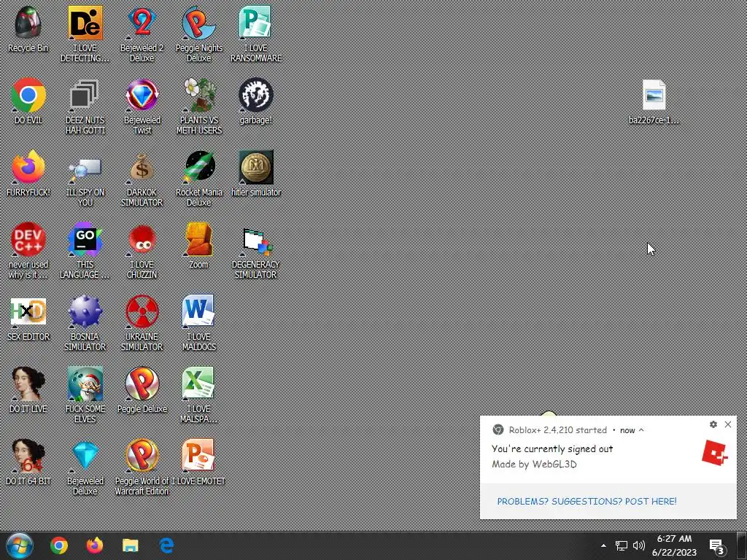Open the Windows Start menu
The height and width of the screenshot is (560, 747).
click(20, 545)
